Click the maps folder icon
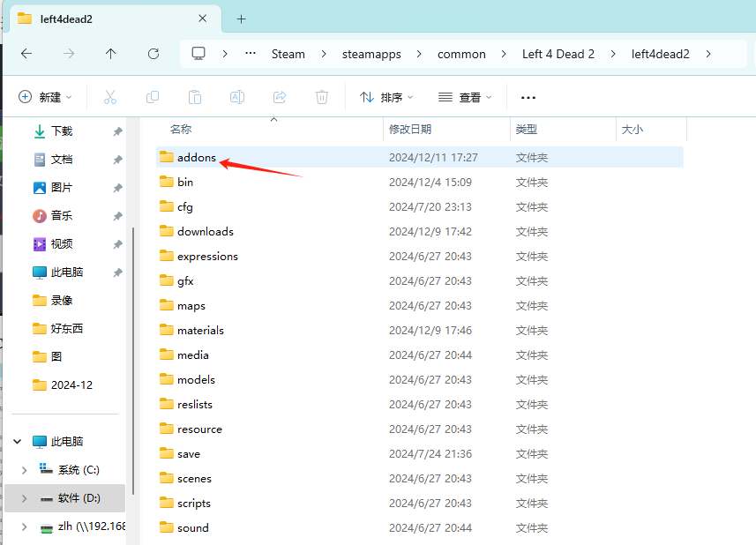The image size is (756, 545). tap(167, 305)
